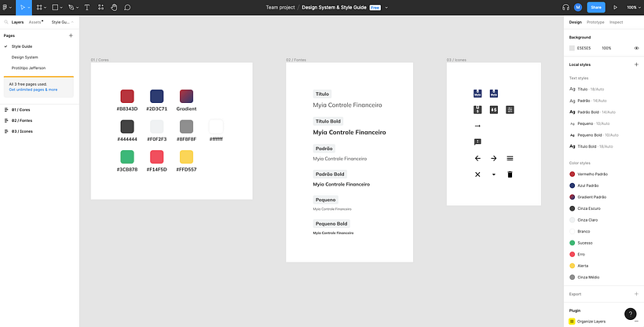644x327 pixels.
Task: Select the Move tool
Action: coord(23,7)
